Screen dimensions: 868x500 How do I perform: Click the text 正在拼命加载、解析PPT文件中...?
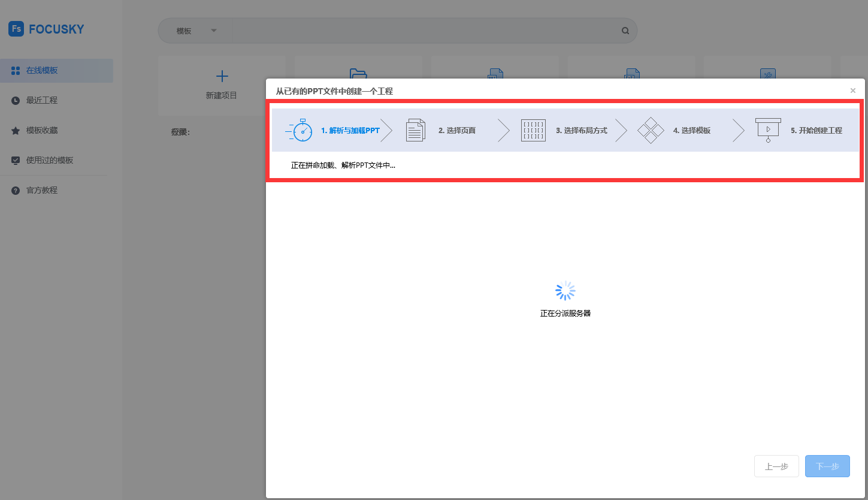coord(343,165)
